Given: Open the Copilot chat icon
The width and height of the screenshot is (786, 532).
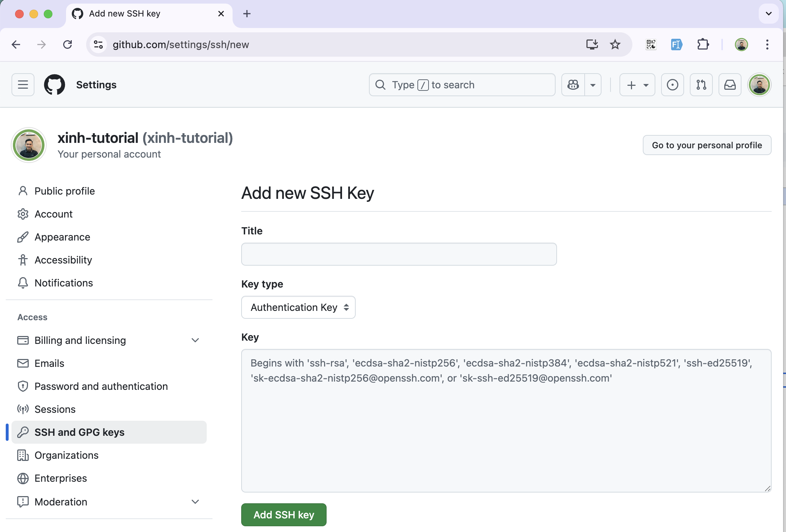Looking at the screenshot, I should [573, 85].
